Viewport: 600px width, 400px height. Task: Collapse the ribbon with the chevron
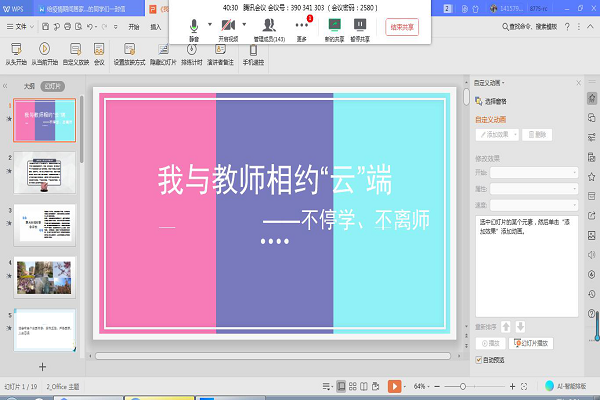pos(590,26)
